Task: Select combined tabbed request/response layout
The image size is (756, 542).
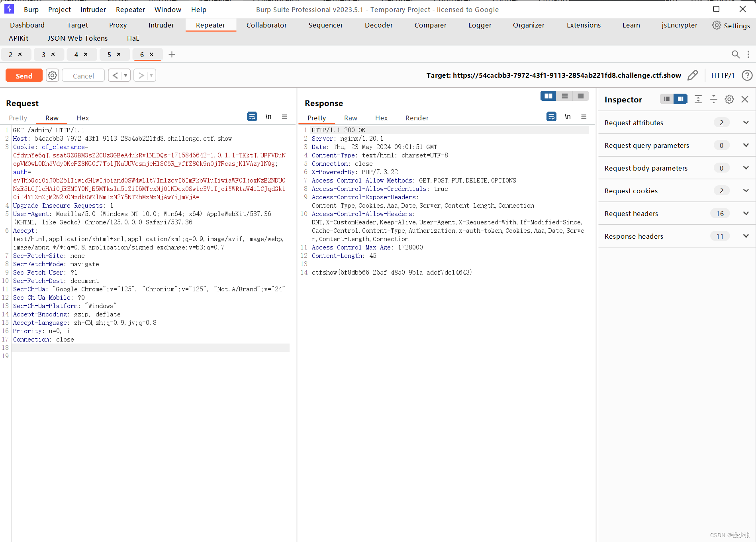Action: (x=581, y=96)
